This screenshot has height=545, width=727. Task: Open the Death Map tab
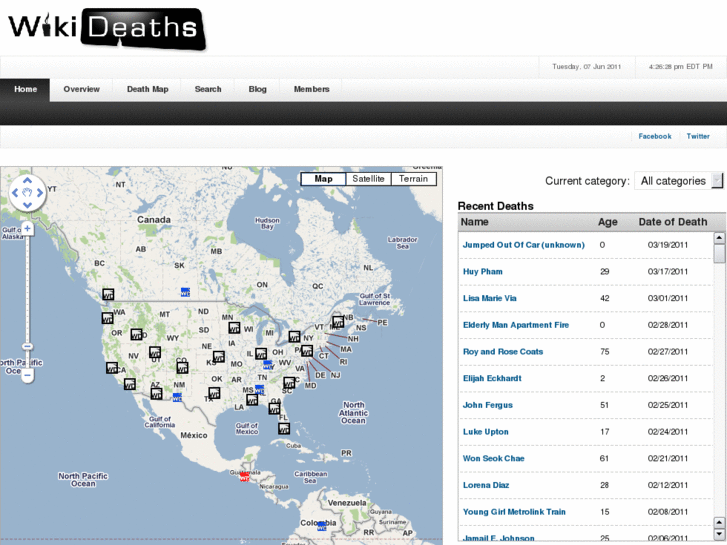[x=147, y=90]
